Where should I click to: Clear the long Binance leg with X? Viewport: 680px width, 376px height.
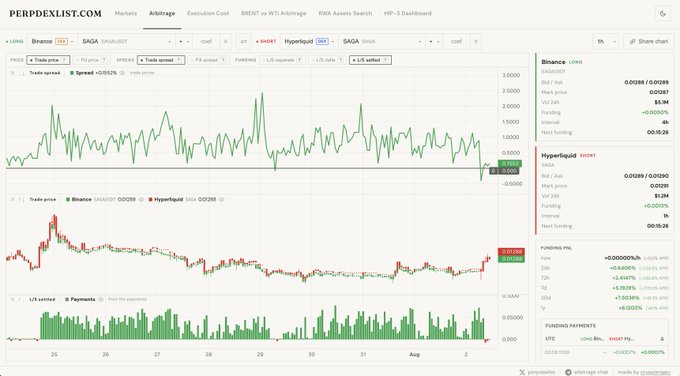pos(226,41)
